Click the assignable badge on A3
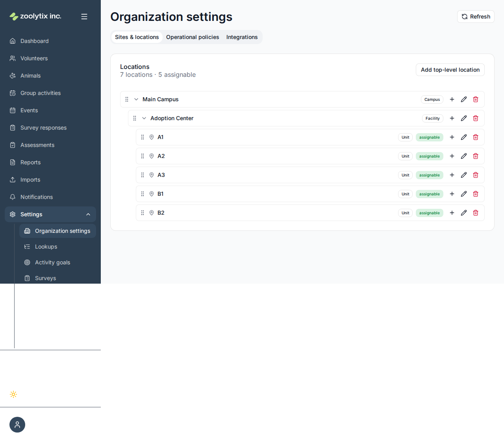504x442 pixels. (x=430, y=175)
